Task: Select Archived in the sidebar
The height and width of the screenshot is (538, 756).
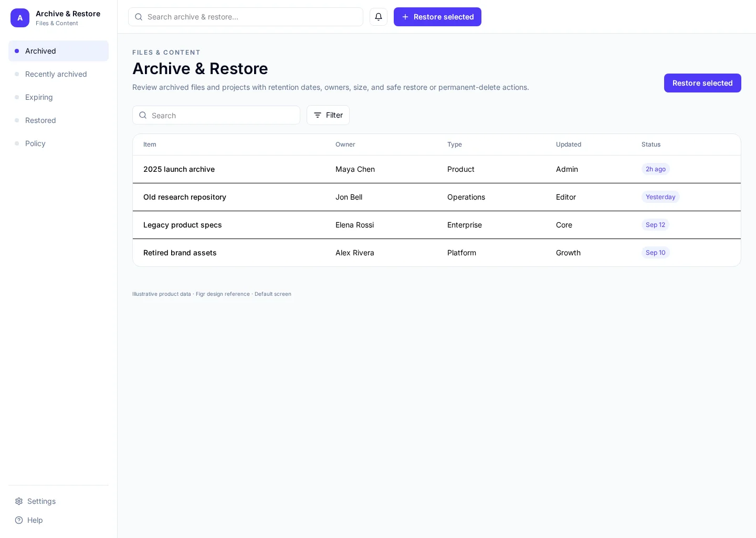Action: (x=58, y=51)
